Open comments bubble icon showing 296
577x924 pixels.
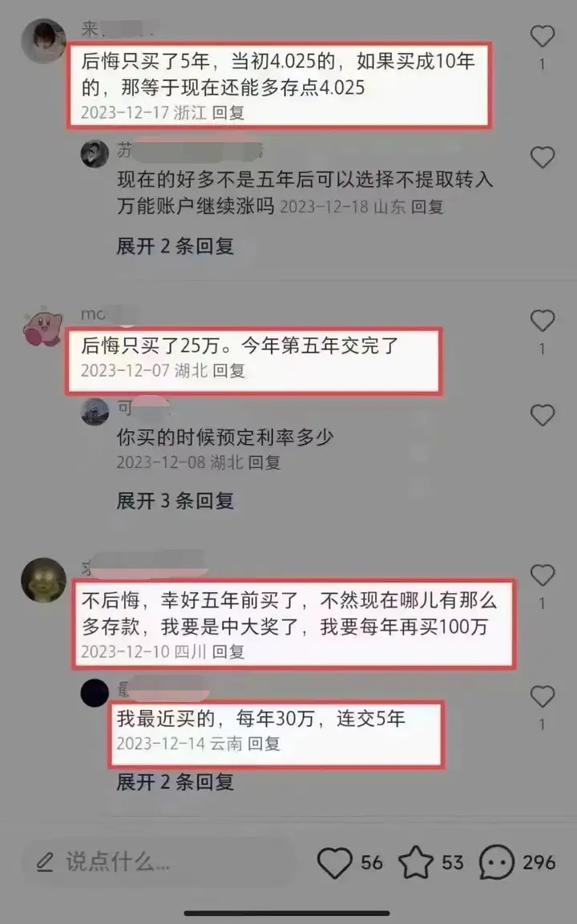point(496,863)
